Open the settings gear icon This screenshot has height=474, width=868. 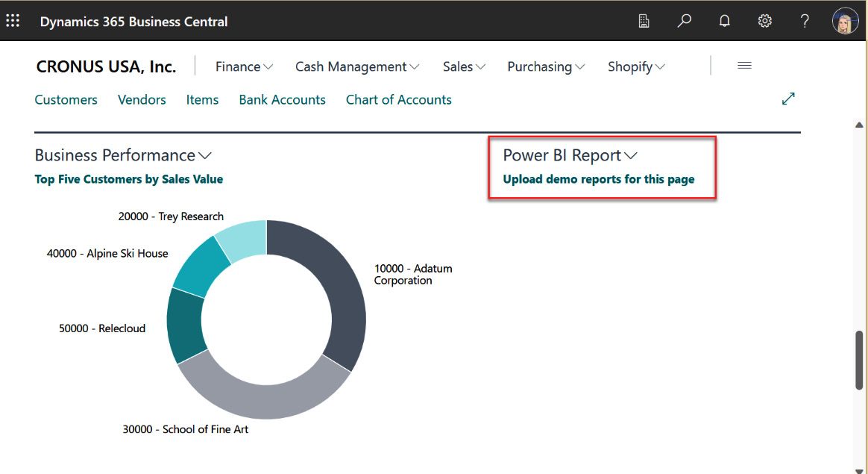pos(764,21)
